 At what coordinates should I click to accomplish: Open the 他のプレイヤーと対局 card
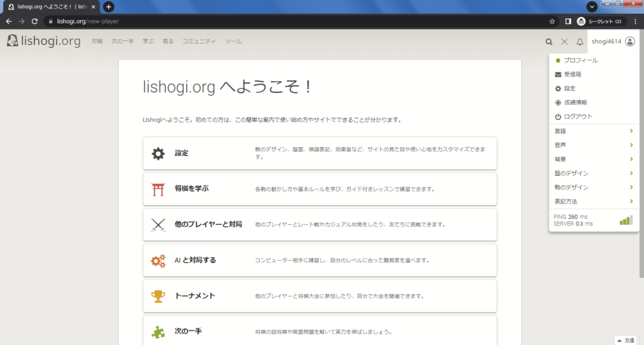point(320,225)
